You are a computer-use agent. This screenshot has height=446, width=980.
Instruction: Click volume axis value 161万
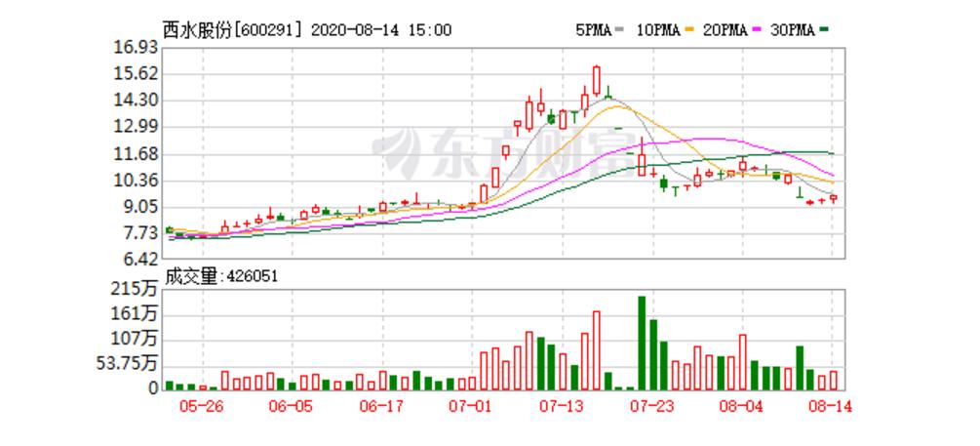137,312
